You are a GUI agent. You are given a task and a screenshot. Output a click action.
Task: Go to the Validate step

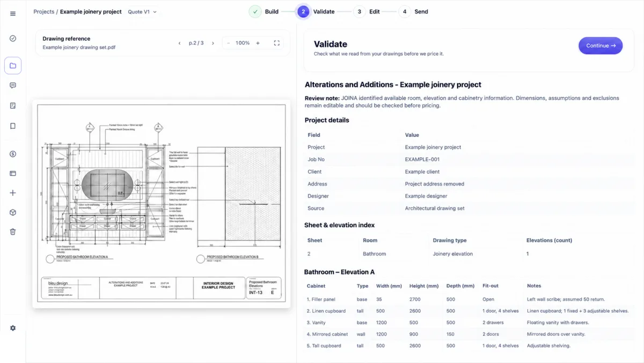pos(316,11)
